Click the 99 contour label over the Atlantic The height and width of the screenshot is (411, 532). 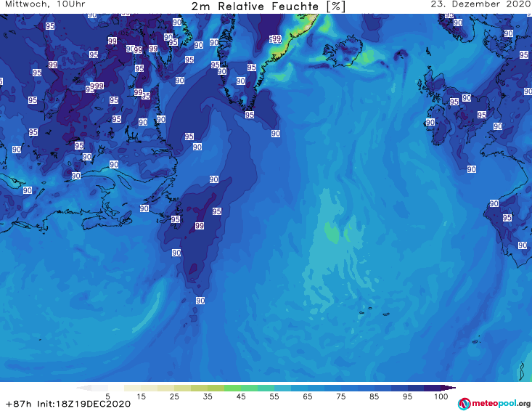coord(200,226)
